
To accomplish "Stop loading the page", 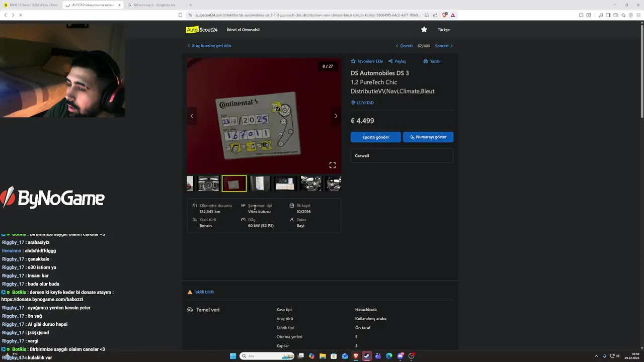I will [x=21, y=15].
